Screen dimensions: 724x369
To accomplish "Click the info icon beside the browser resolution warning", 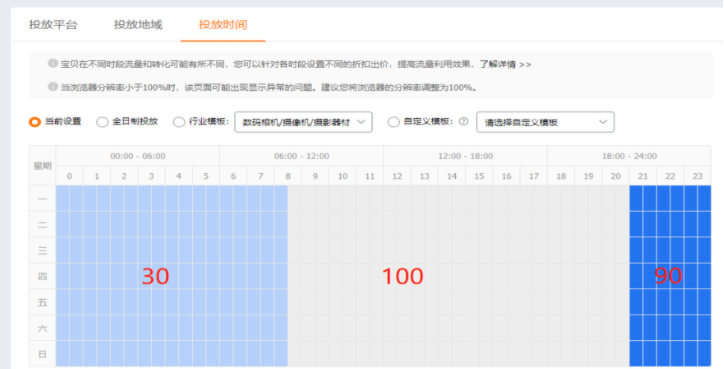I will coord(53,86).
